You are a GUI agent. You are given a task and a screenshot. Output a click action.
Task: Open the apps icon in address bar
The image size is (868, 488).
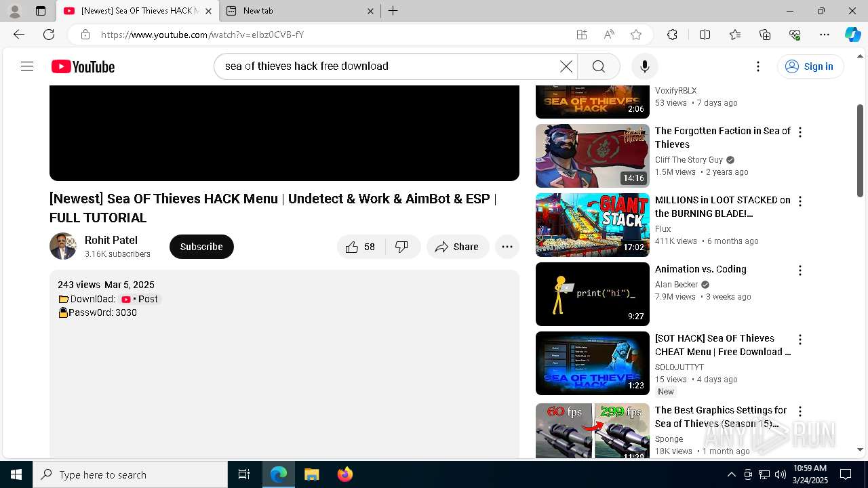click(x=582, y=35)
